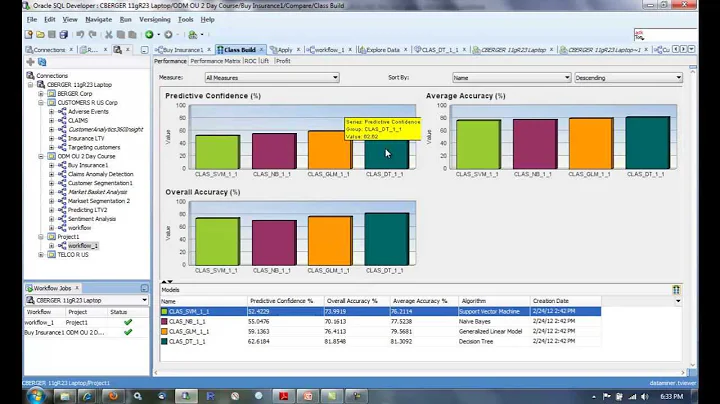Click the Save All toolbar icon
Screen dimensions: 720x404
(x=64, y=34)
